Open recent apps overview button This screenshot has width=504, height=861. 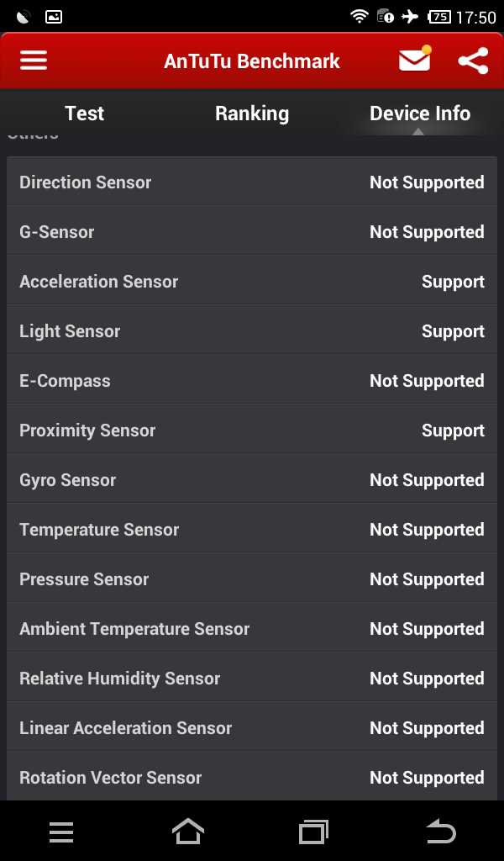pyautogui.click(x=314, y=832)
